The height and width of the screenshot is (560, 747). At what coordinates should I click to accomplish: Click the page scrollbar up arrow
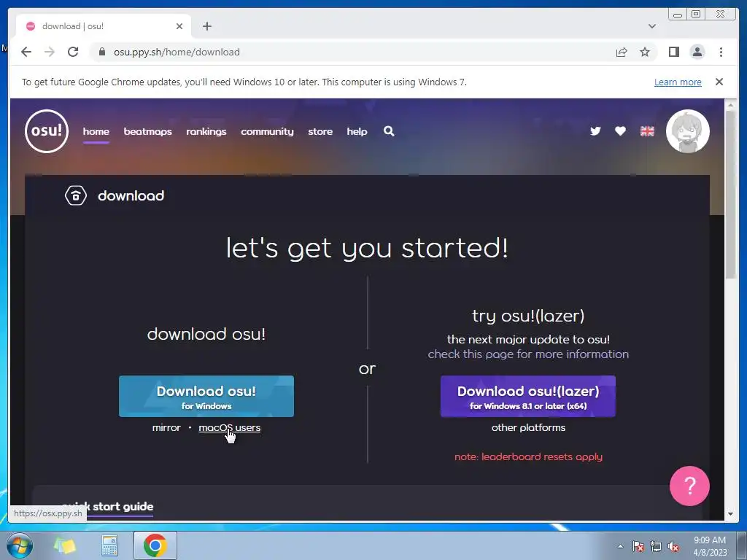pos(730,105)
